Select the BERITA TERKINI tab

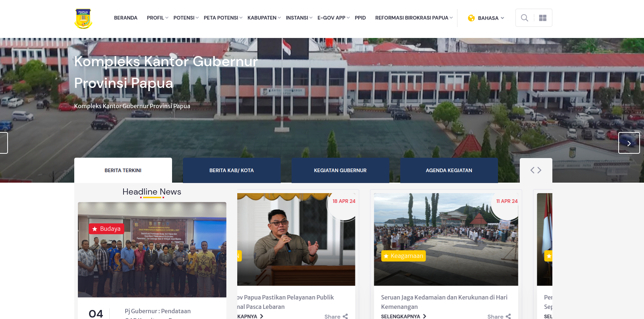pos(123,170)
